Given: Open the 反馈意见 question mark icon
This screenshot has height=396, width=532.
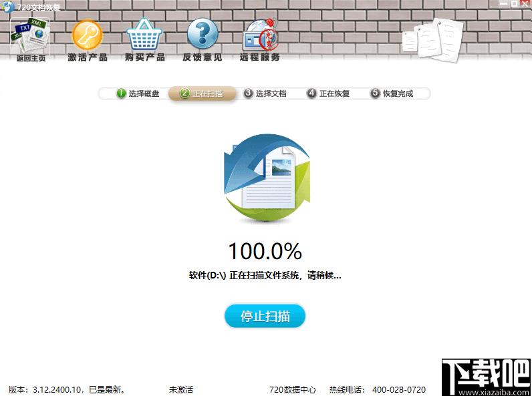Looking at the screenshot, I should pyautogui.click(x=203, y=40).
